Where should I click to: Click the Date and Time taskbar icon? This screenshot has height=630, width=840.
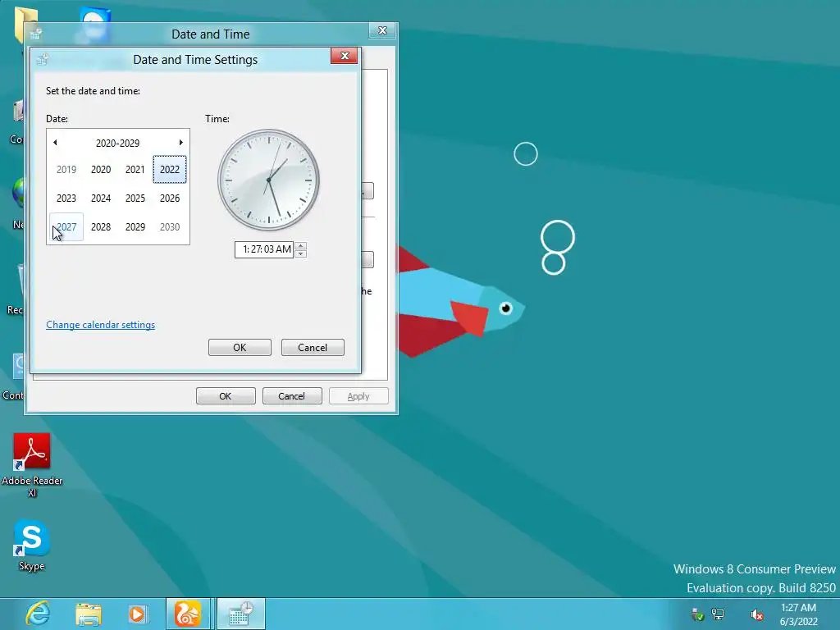[240, 614]
